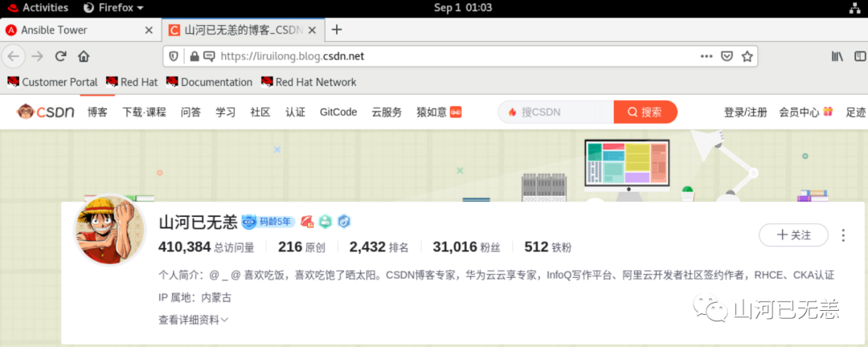Open the 社区 nav item
The height and width of the screenshot is (347, 868).
point(260,112)
